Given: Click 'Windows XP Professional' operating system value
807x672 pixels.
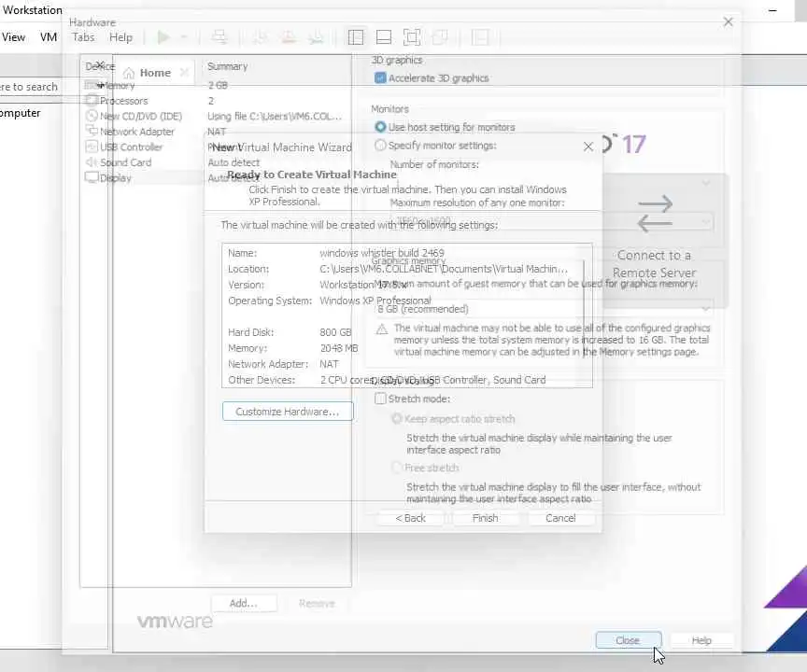Looking at the screenshot, I should pos(375,301).
